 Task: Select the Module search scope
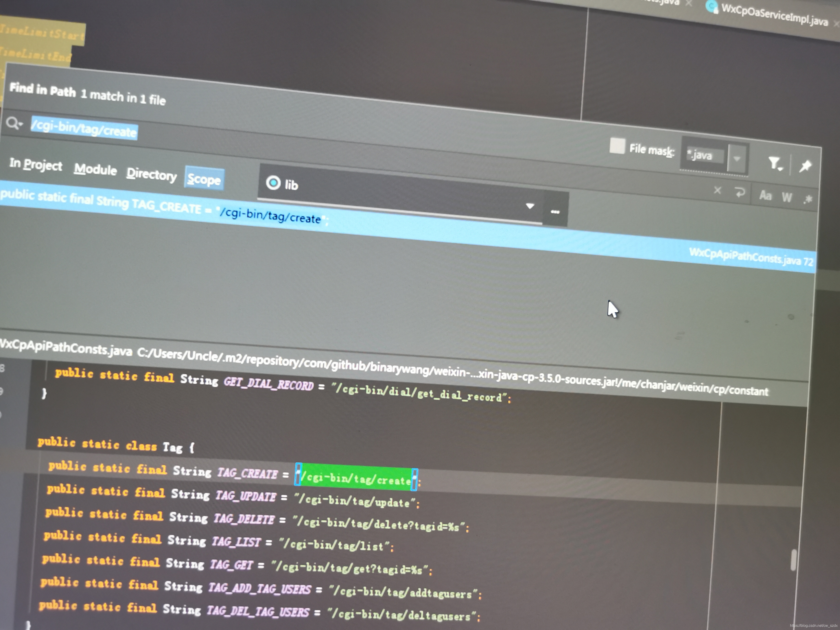point(95,169)
